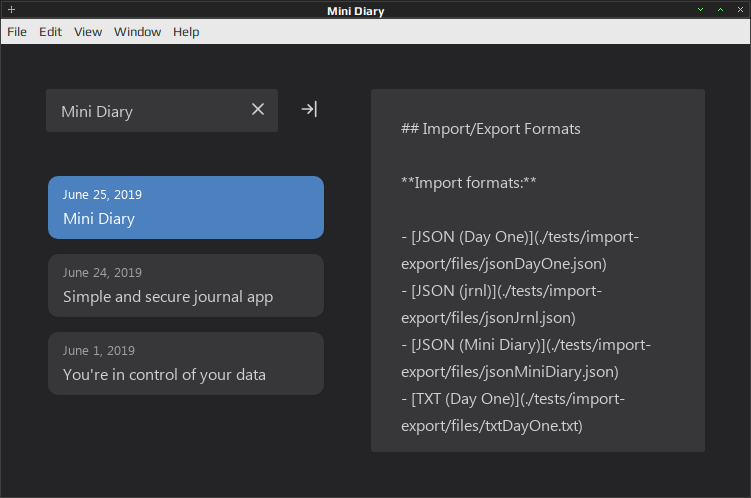Open the Window menu

click(x=137, y=32)
